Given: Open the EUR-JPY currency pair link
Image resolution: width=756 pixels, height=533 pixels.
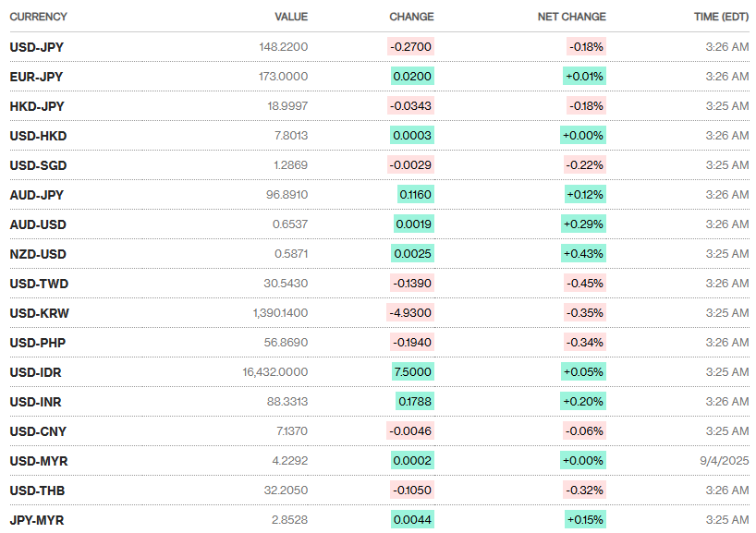Looking at the screenshot, I should click(x=36, y=77).
